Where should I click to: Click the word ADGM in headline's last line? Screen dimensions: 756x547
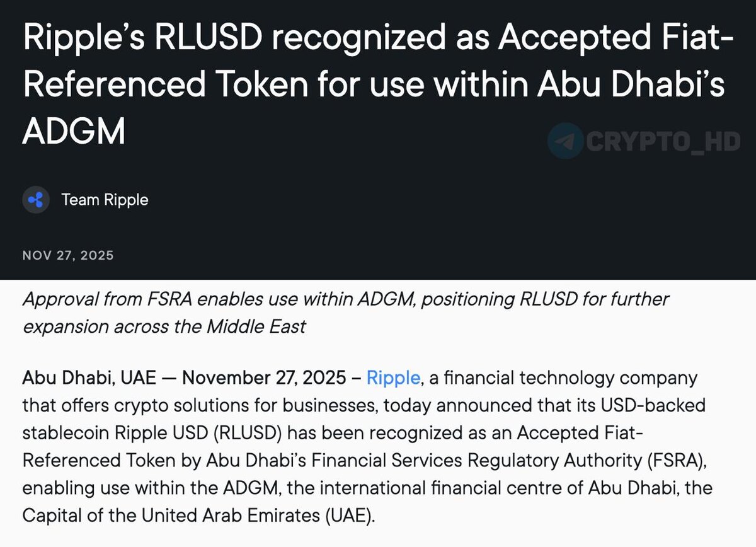[74, 131]
